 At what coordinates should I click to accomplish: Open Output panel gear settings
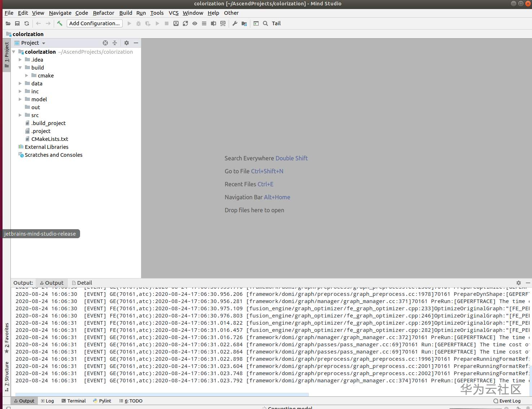point(519,283)
